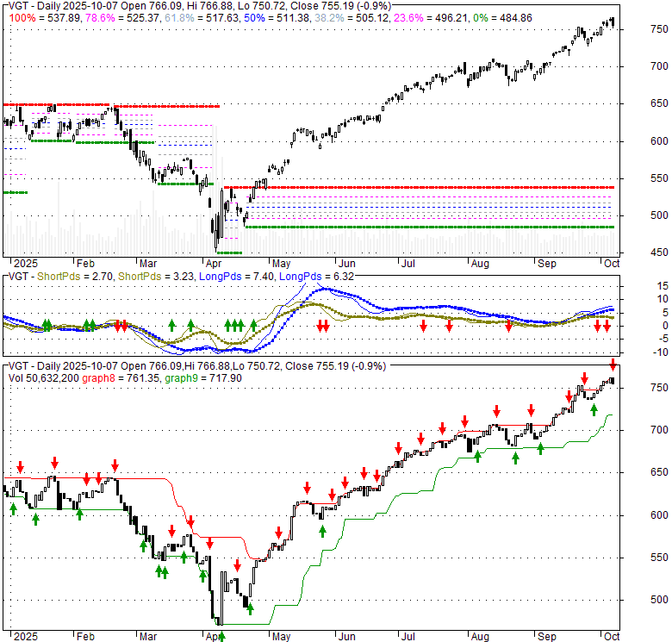Select the 'LongPds = 6.32' indicator legend
This screenshot has width=672, height=642.
[x=317, y=277]
